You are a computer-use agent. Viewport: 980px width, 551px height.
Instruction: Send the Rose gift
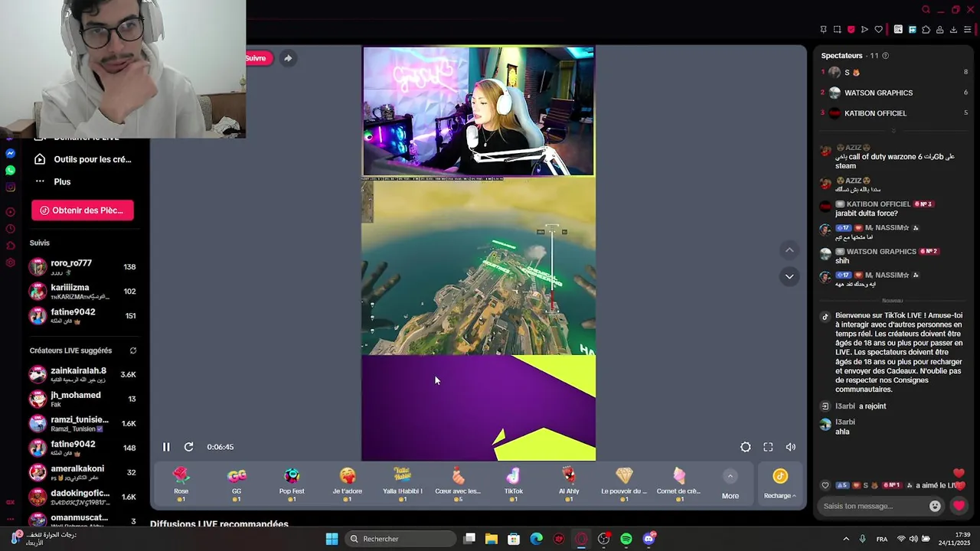pos(181,484)
